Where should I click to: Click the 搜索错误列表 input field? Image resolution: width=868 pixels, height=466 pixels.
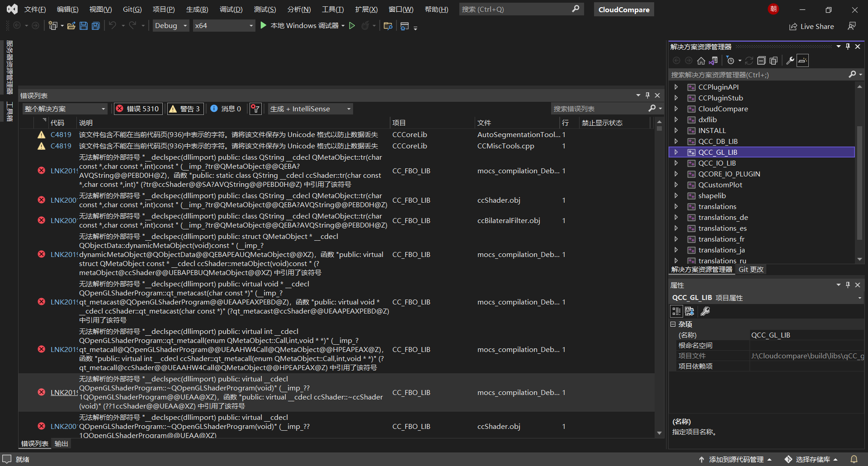[x=599, y=109]
